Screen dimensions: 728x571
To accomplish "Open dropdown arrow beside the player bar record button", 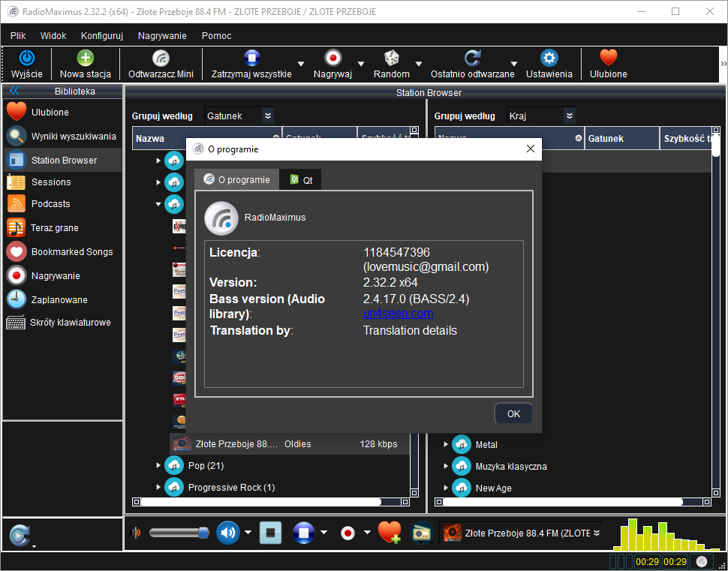I will (x=367, y=533).
